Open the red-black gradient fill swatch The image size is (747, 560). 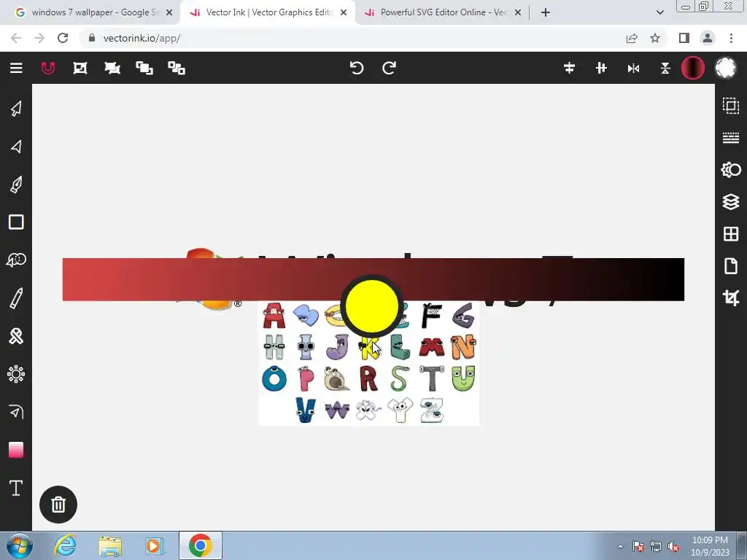[693, 68]
